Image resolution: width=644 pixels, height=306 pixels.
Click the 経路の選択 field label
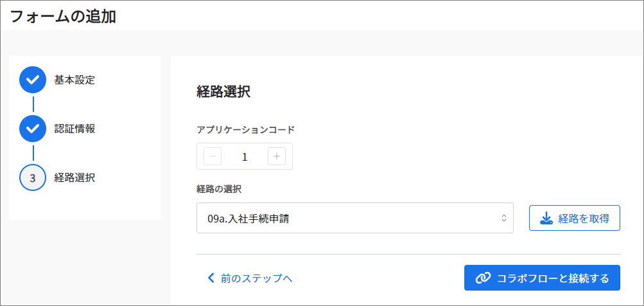pyautogui.click(x=219, y=189)
